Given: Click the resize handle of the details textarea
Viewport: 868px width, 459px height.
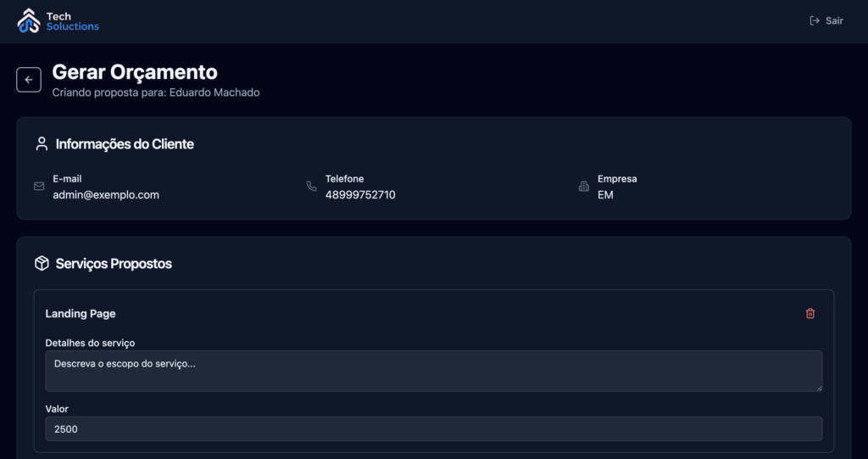Looking at the screenshot, I should (818, 388).
